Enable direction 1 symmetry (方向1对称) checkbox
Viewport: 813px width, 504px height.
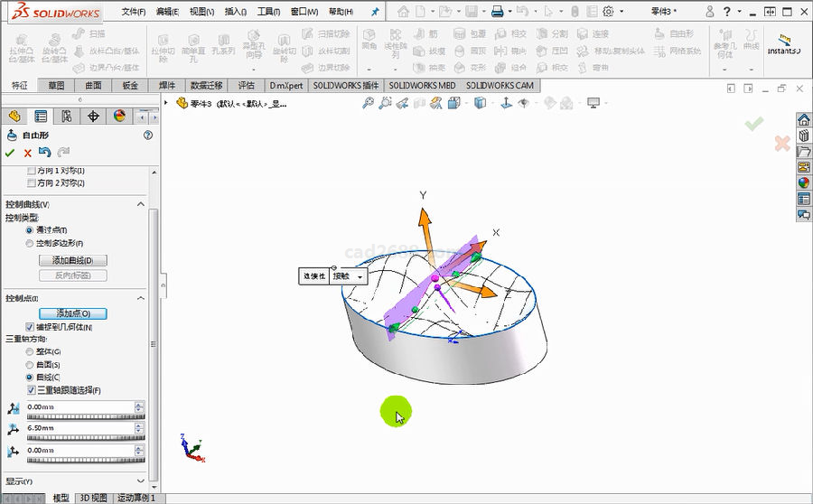33,171
